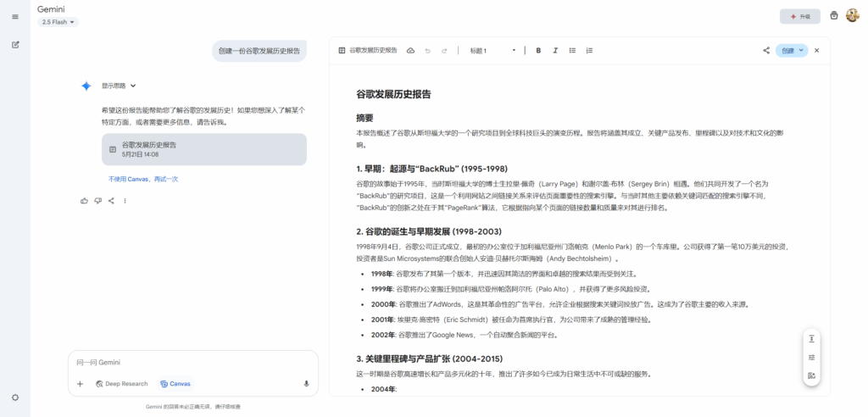The height and width of the screenshot is (417, 868).
Task: Expand the 显示思路 chevron
Action: 133,86
